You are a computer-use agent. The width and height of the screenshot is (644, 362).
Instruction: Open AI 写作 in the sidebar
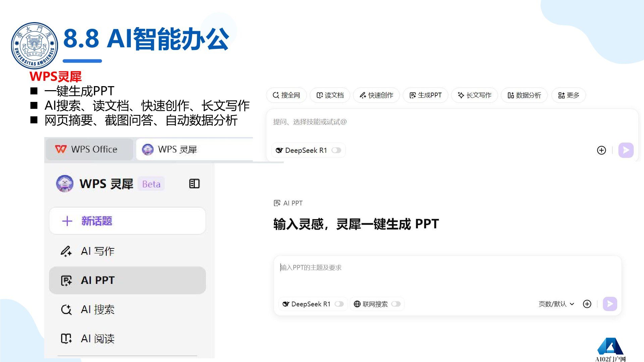click(127, 251)
